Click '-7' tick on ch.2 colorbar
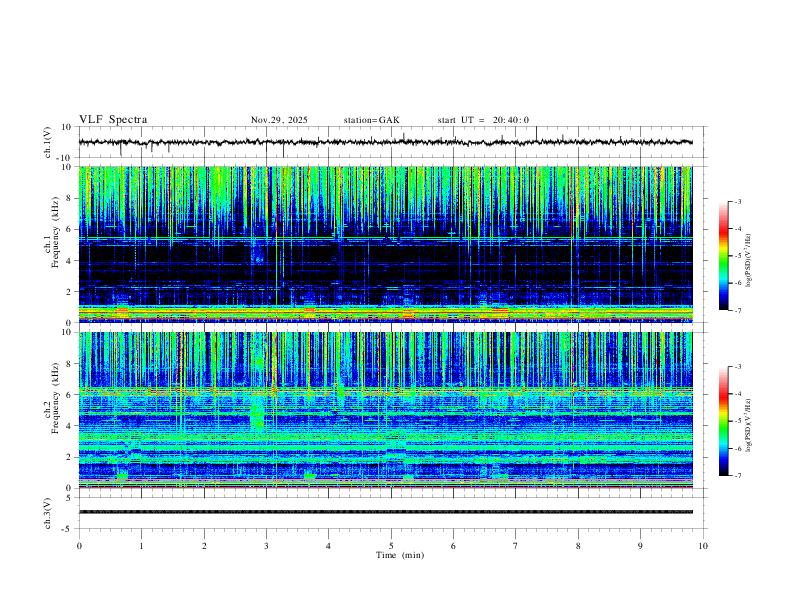This screenshot has height=612, width=792. [x=737, y=476]
